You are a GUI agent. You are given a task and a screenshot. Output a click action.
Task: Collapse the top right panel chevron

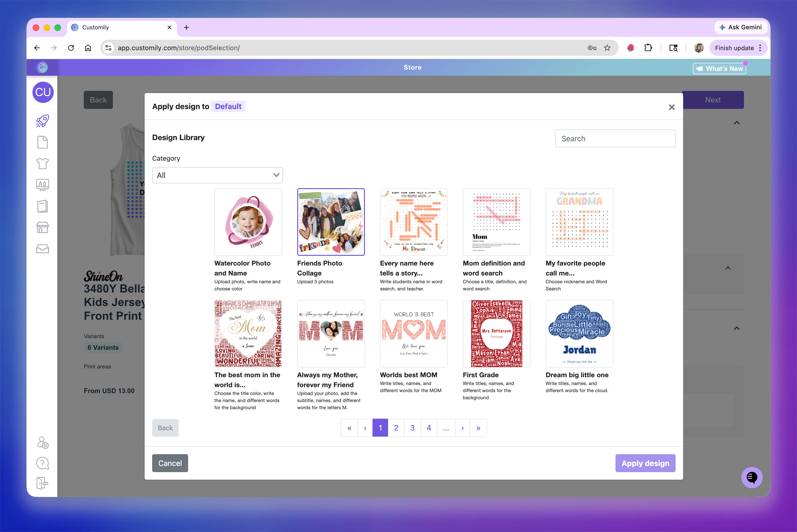[737, 123]
